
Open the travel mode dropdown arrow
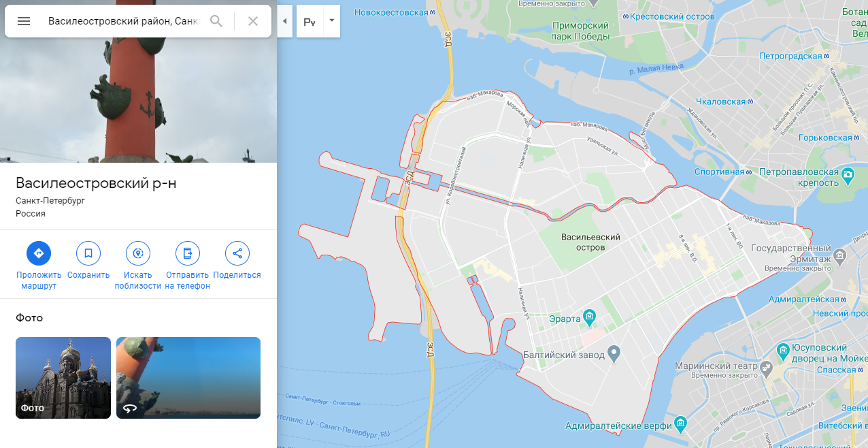[331, 21]
